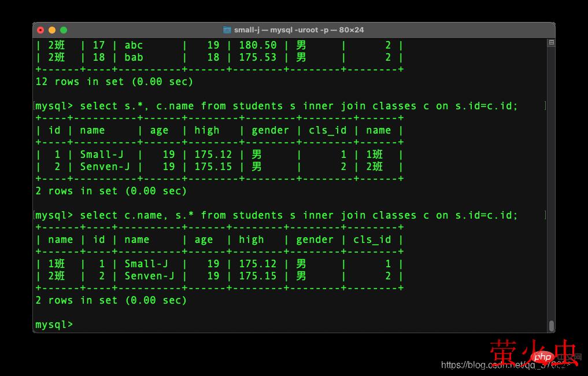
Task: Click the green fullscreen window button
Action: 64,30
